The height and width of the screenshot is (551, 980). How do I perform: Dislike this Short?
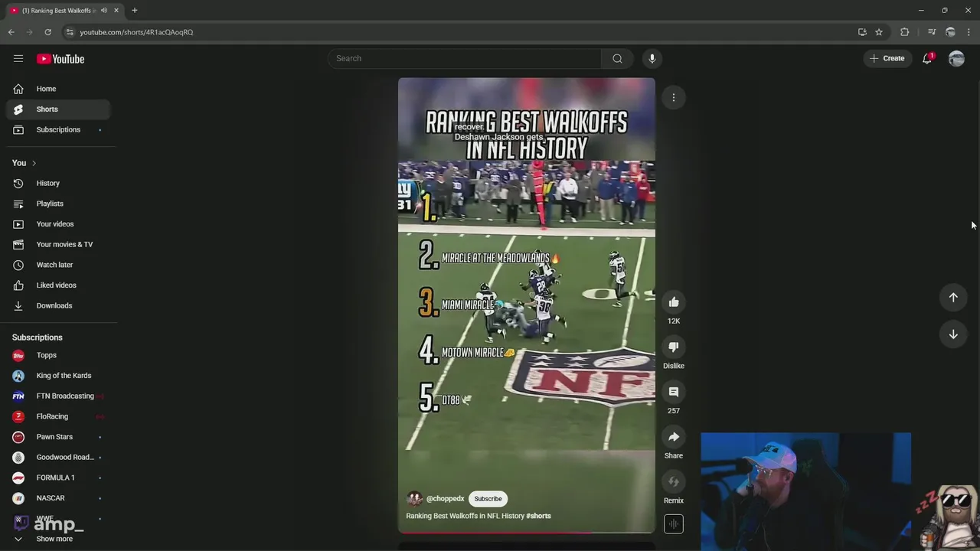(x=674, y=347)
